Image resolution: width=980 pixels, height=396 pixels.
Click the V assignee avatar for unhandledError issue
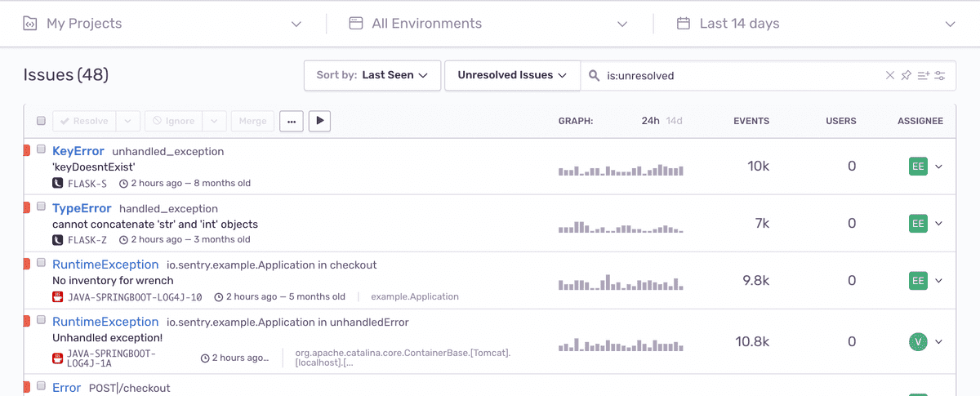(x=918, y=342)
